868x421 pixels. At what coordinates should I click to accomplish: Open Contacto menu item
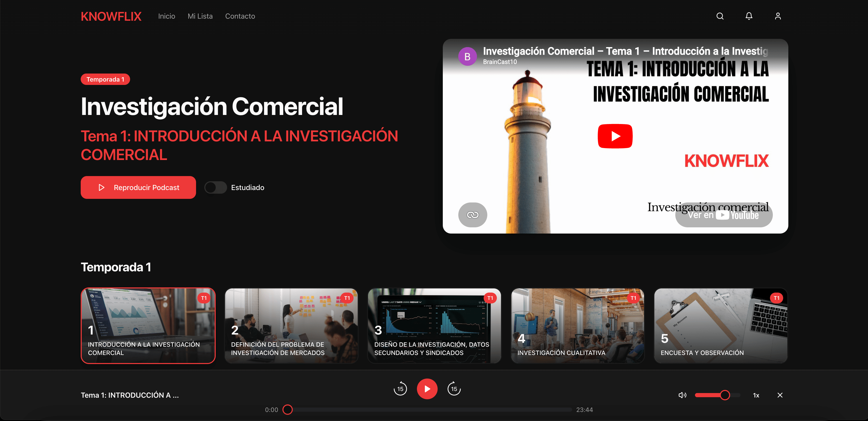(240, 16)
